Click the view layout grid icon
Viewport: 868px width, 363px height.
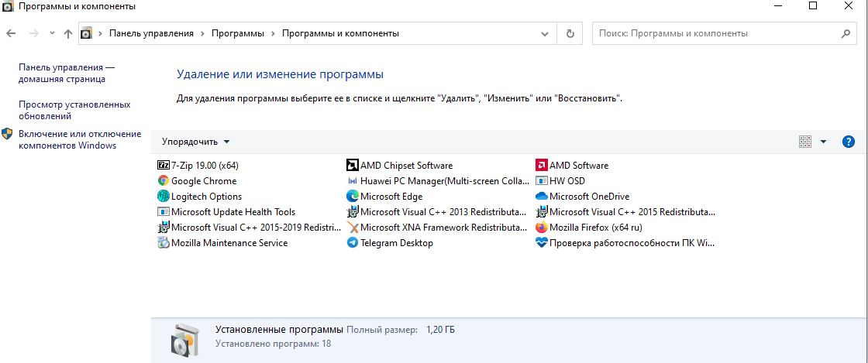click(805, 142)
